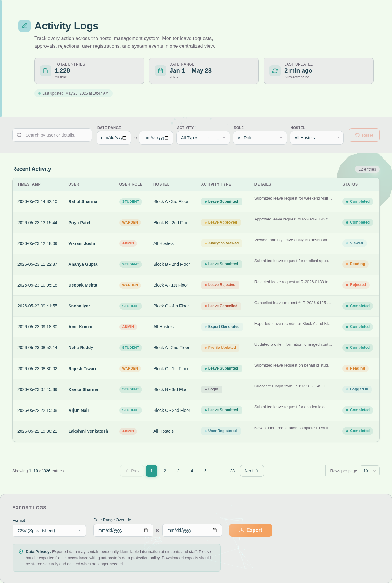Open the export Format CSV dropdown
Image resolution: width=392 pixels, height=583 pixels.
tap(49, 531)
